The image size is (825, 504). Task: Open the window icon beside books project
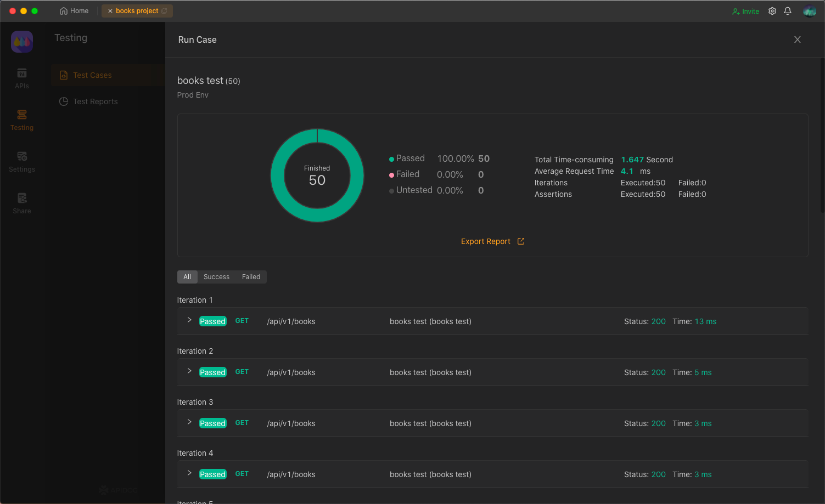tap(164, 11)
